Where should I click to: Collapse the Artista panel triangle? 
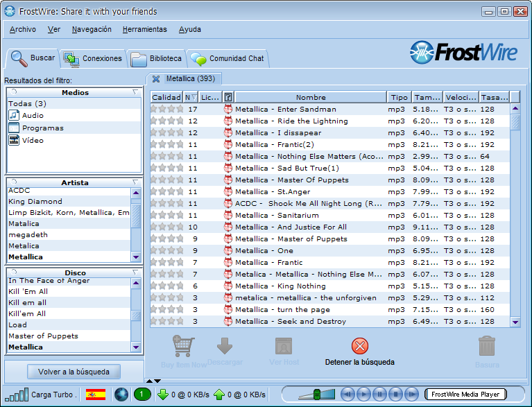135,182
